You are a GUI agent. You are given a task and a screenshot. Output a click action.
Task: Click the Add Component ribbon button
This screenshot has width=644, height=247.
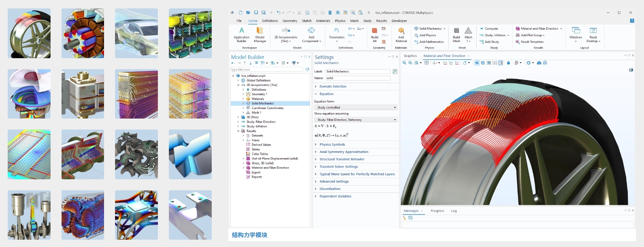tap(311, 35)
